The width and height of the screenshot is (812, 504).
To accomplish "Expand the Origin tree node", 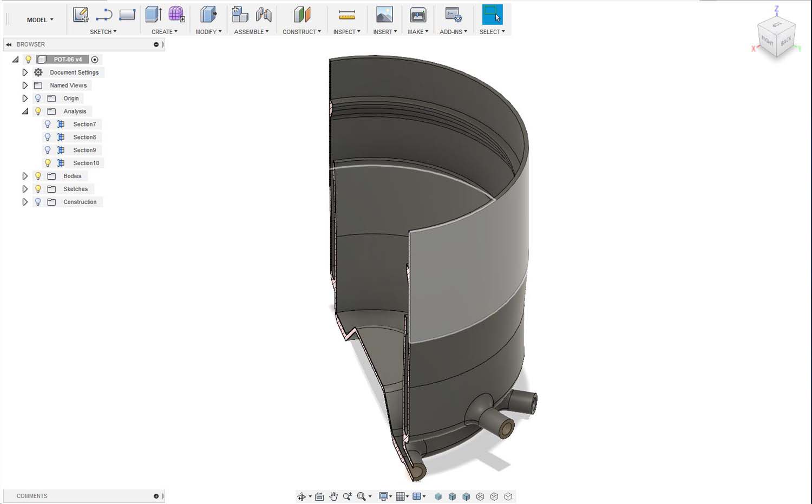I will 25,98.
